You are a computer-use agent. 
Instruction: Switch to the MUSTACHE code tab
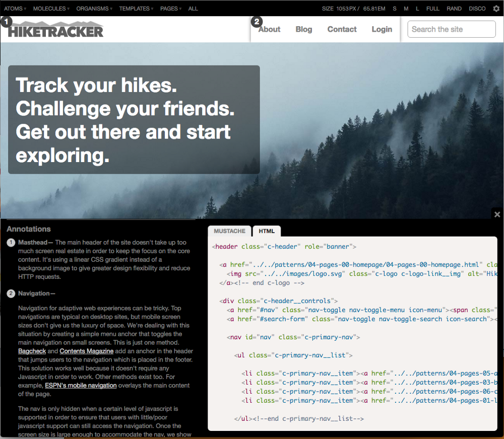click(229, 231)
